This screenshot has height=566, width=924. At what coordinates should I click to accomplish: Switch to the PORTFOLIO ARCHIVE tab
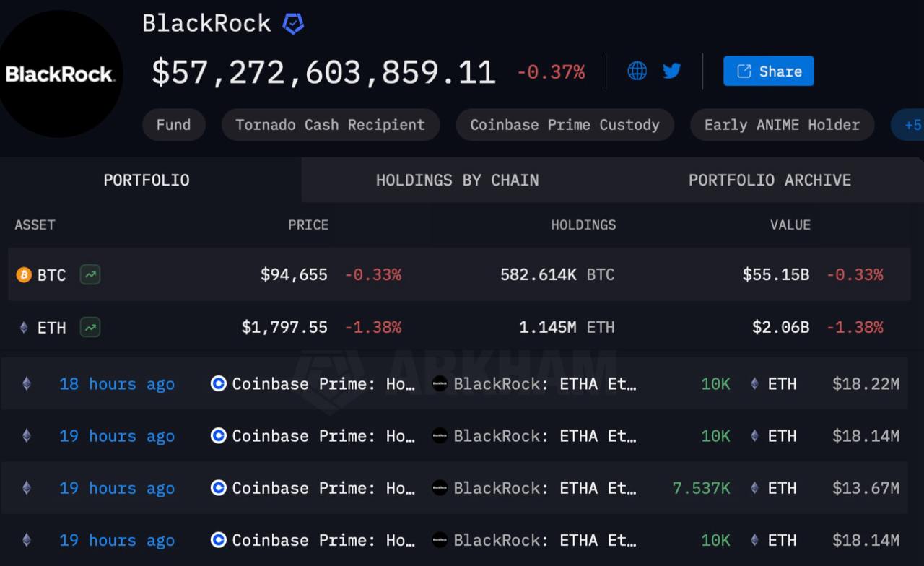click(x=770, y=180)
